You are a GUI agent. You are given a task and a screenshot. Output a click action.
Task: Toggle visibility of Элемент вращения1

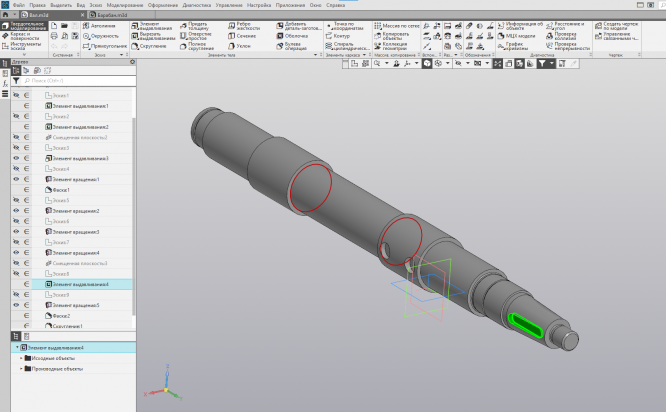[x=16, y=179]
